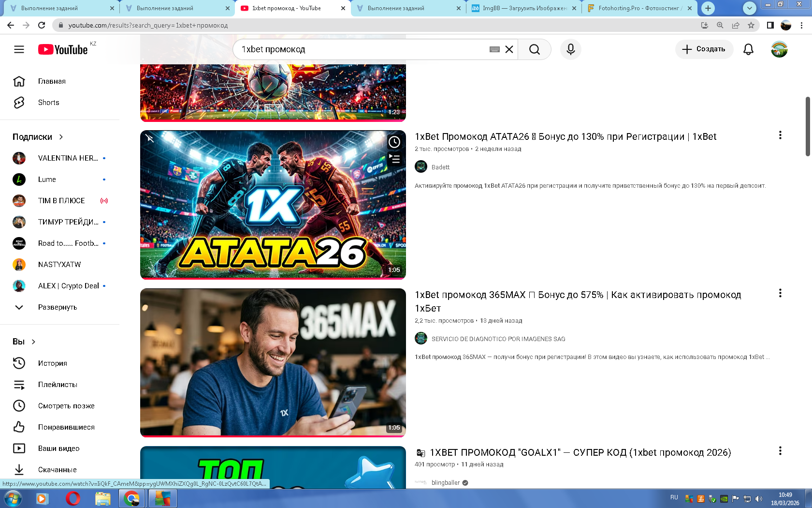The width and height of the screenshot is (812, 508).
Task: Open the notifications bell
Action: (748, 49)
